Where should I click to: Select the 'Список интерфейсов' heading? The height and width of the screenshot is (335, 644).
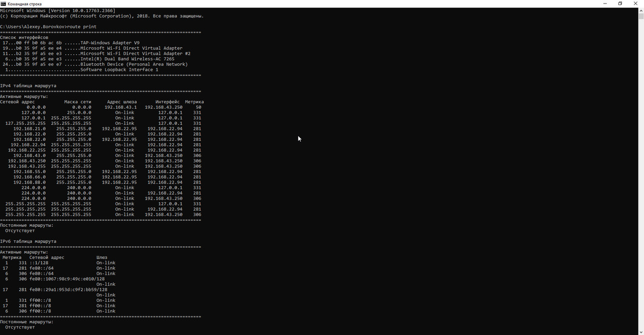click(24, 37)
